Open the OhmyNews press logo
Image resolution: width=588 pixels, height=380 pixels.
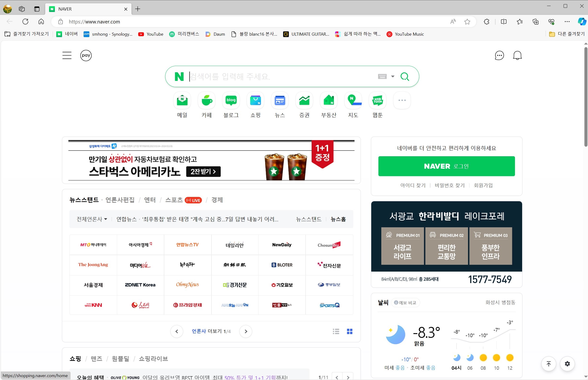(x=188, y=285)
